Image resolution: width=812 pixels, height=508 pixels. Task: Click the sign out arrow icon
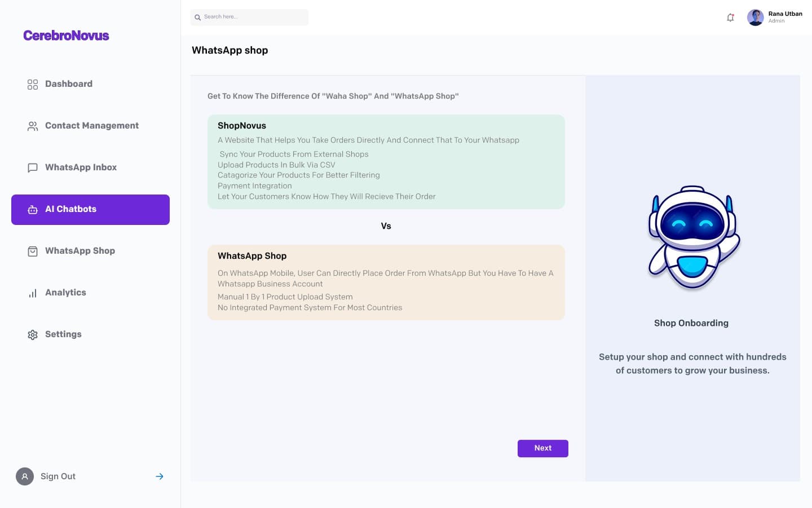point(160,476)
